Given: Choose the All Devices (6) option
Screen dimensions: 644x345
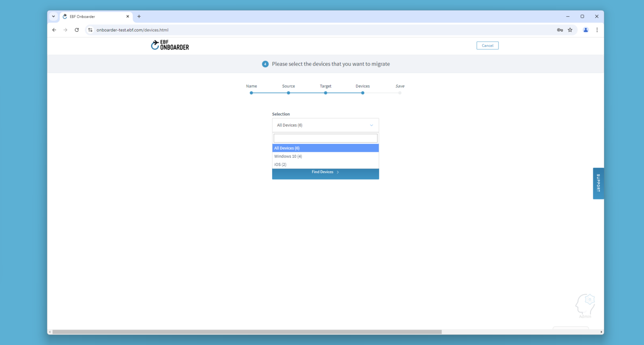Looking at the screenshot, I should (325, 148).
